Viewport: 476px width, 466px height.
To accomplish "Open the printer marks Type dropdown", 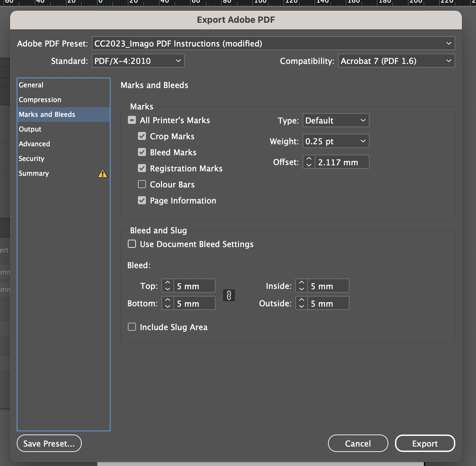I will [x=335, y=120].
